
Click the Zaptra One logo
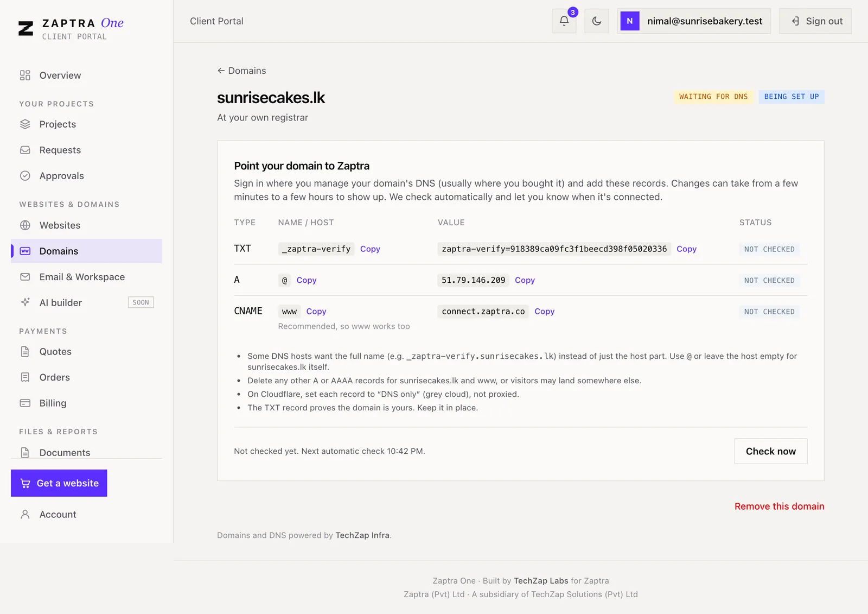tap(71, 28)
